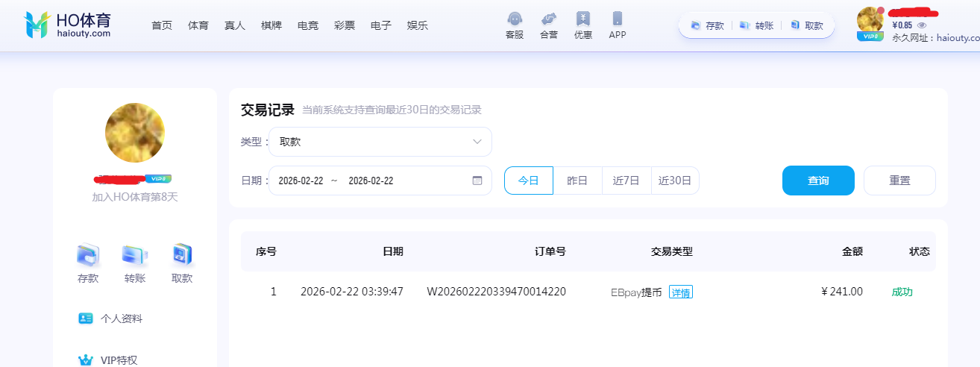Click the promotions coupon icon
980x367 pixels.
coord(583,19)
